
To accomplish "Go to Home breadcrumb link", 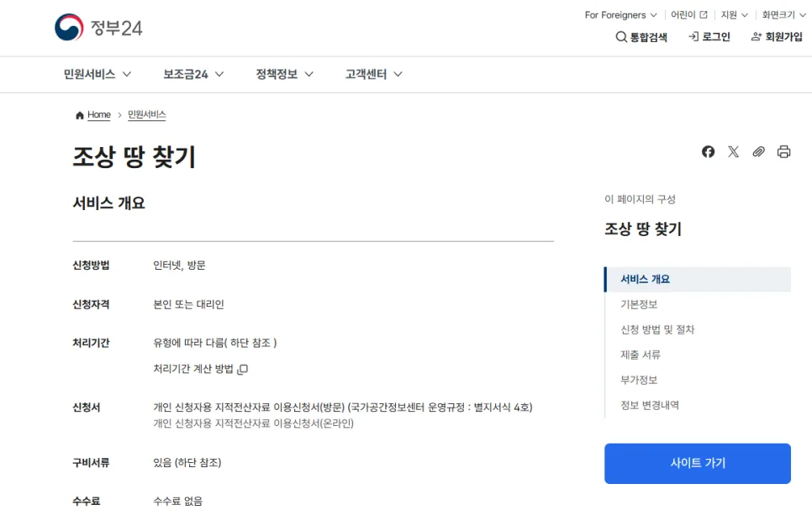I will (99, 115).
